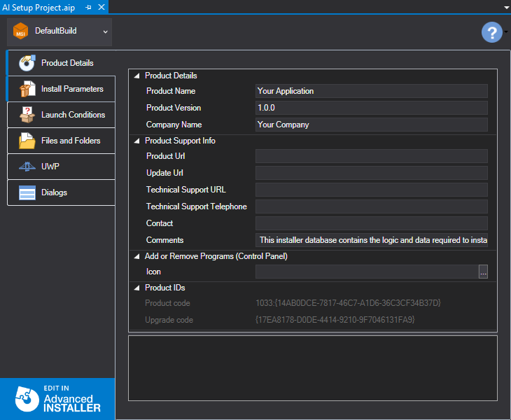The width and height of the screenshot is (511, 420).
Task: Click the Product Details disc icon
Action: (x=27, y=63)
